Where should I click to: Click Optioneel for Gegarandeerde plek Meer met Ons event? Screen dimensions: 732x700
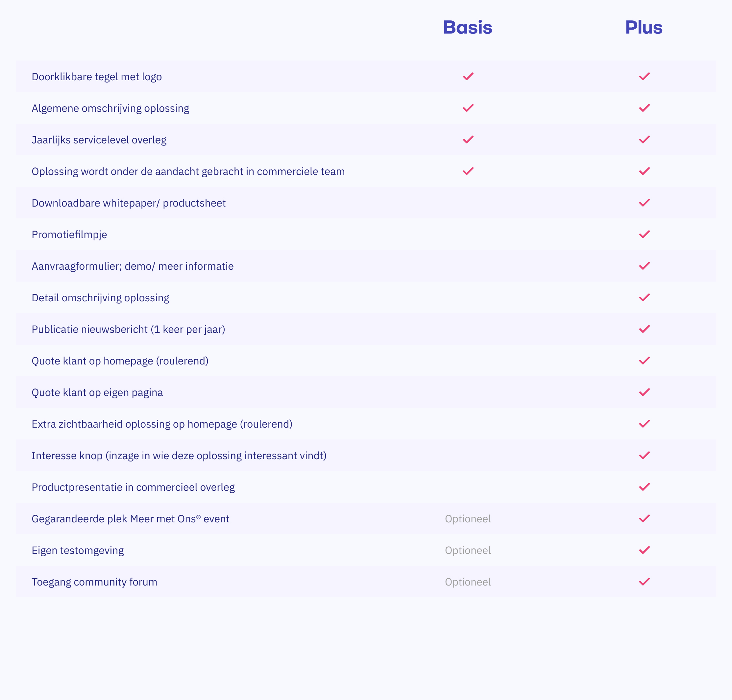[x=468, y=519]
